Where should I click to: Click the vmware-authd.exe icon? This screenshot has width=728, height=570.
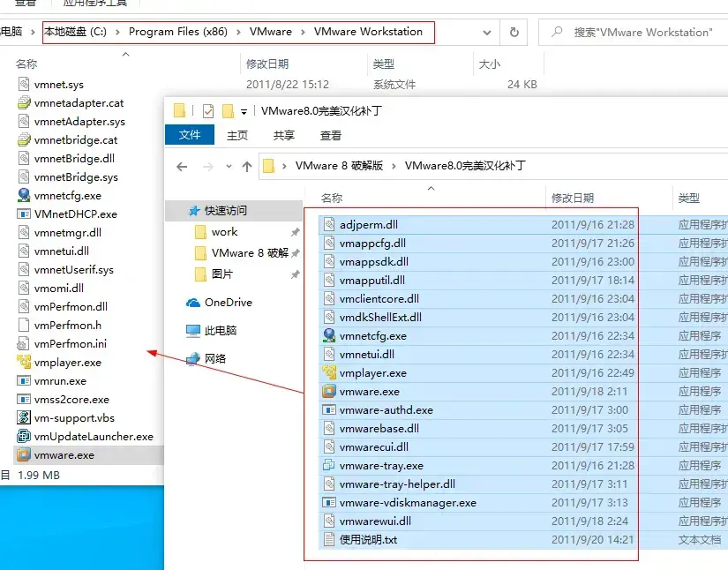click(x=329, y=410)
